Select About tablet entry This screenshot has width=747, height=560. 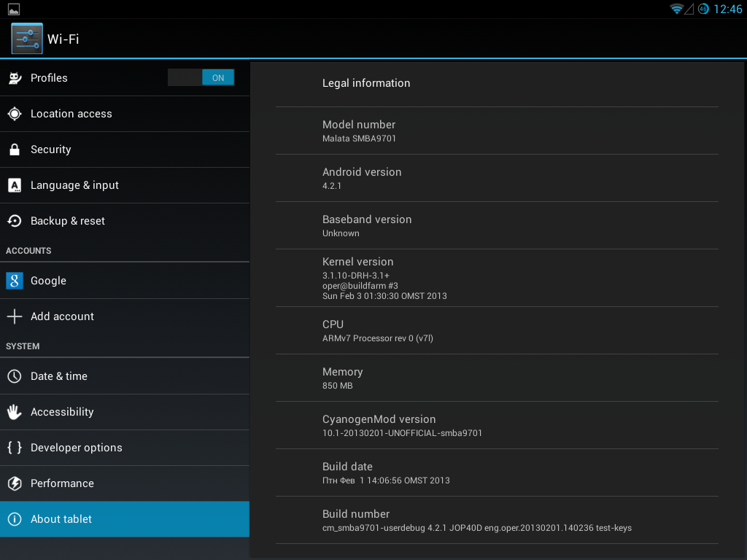[125, 519]
